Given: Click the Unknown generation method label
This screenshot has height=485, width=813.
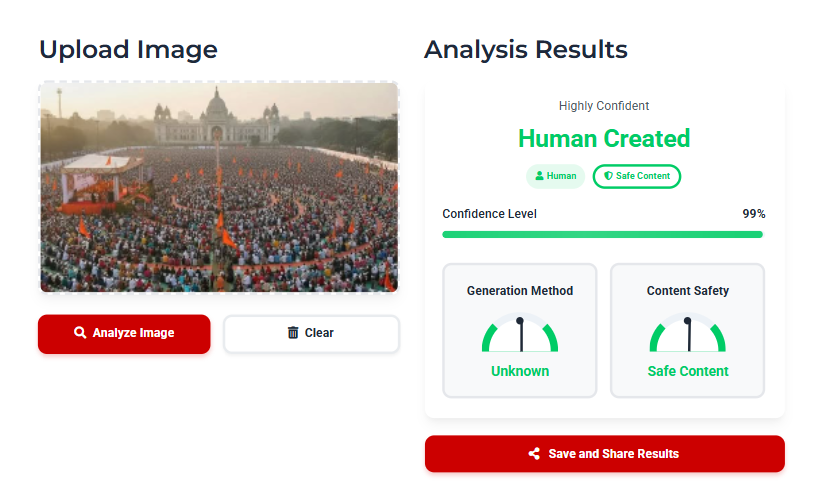Looking at the screenshot, I should 520,371.
